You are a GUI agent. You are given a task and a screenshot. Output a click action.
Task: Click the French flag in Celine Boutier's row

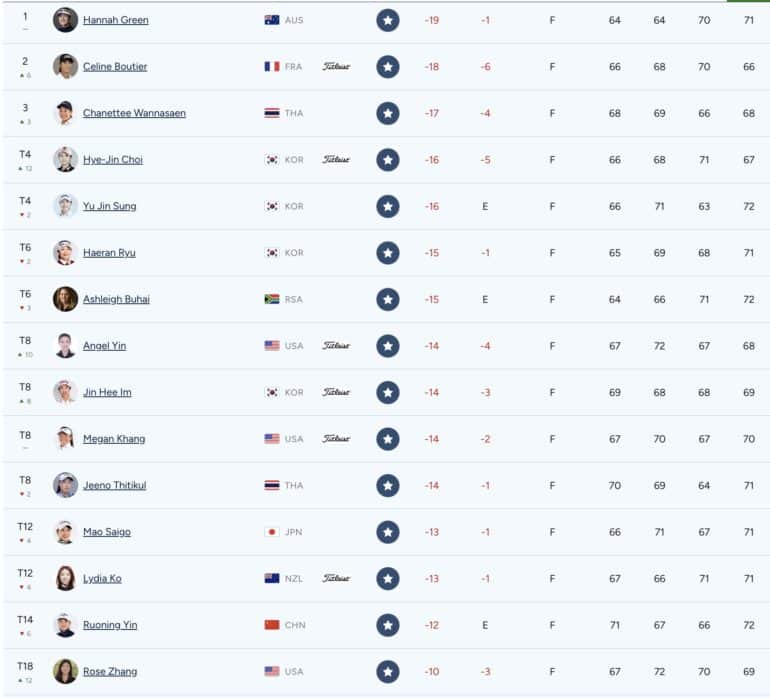coord(272,67)
